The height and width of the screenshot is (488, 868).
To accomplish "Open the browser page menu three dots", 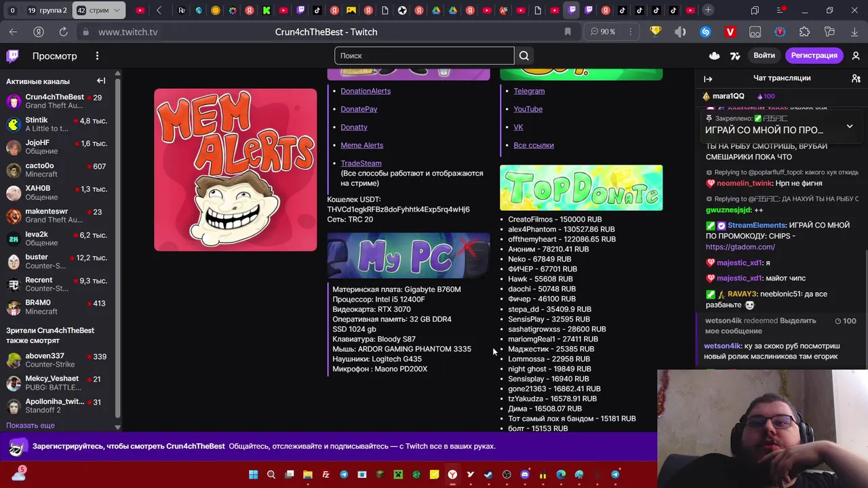I will 631,32.
